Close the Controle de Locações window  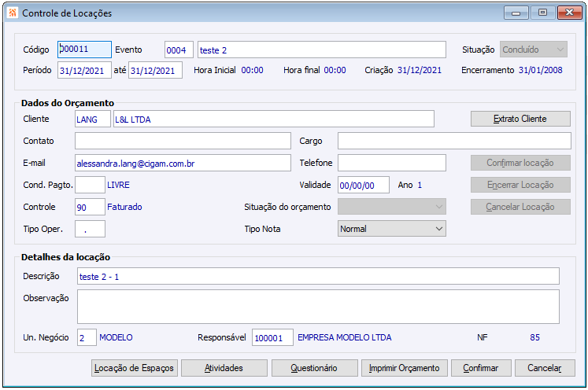(x=569, y=13)
